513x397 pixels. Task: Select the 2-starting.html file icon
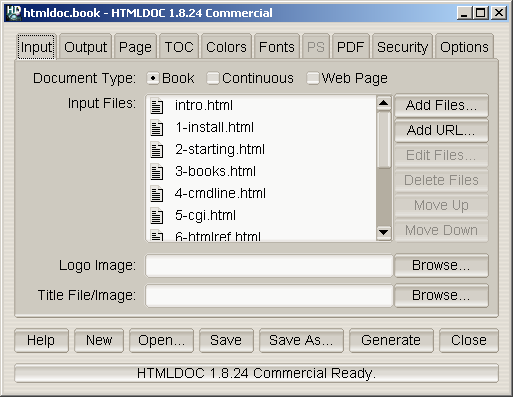(x=157, y=150)
